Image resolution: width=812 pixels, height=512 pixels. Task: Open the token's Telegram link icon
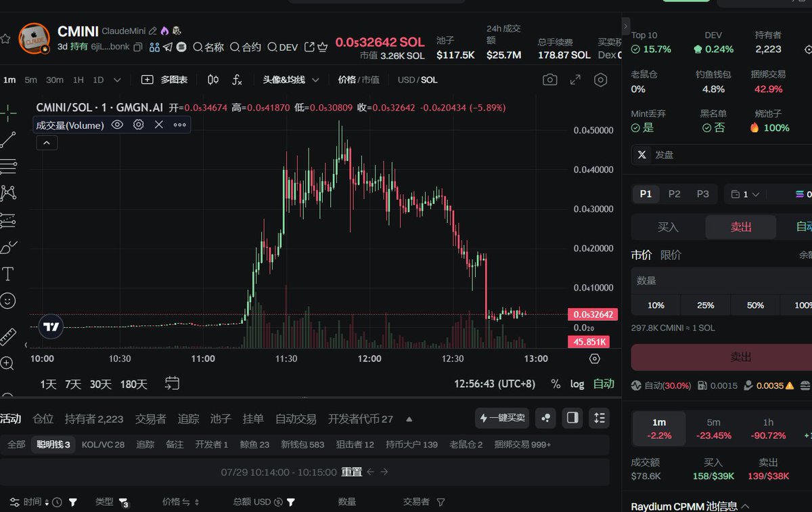[x=168, y=47]
